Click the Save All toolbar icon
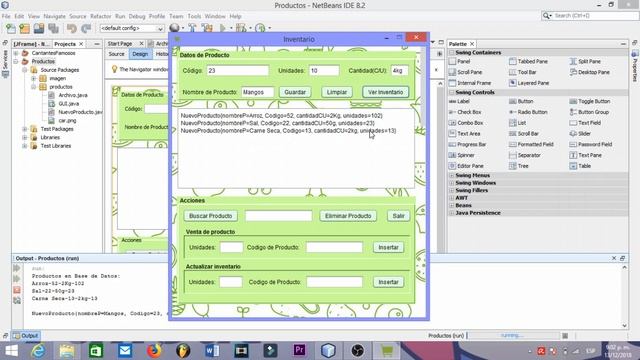The width and height of the screenshot is (640, 360). [x=53, y=28]
